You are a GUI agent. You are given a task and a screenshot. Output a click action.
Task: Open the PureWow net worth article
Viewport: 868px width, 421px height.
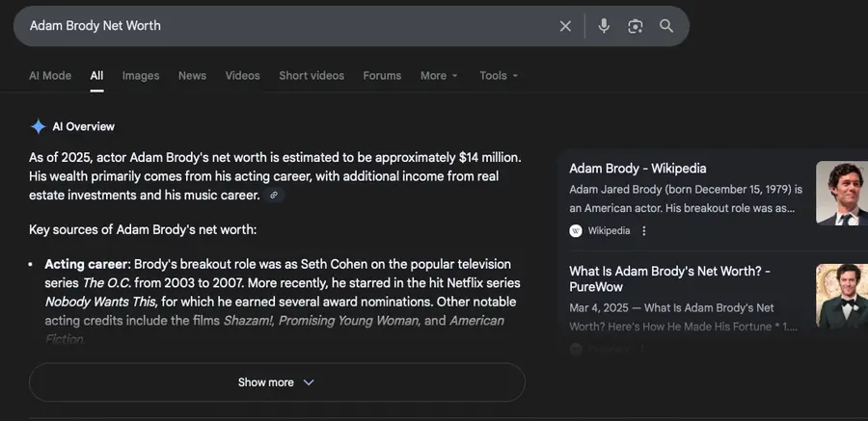[x=669, y=278]
